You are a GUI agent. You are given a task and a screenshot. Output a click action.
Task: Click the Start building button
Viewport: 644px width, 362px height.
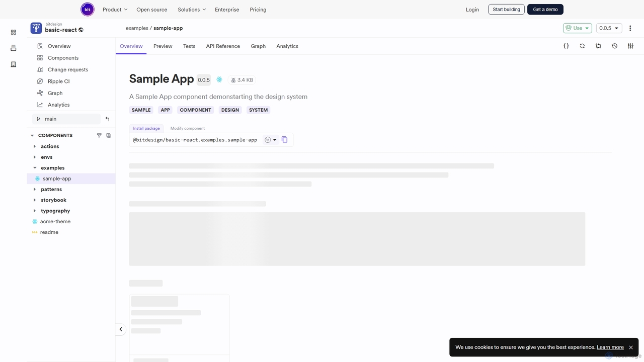pyautogui.click(x=506, y=10)
